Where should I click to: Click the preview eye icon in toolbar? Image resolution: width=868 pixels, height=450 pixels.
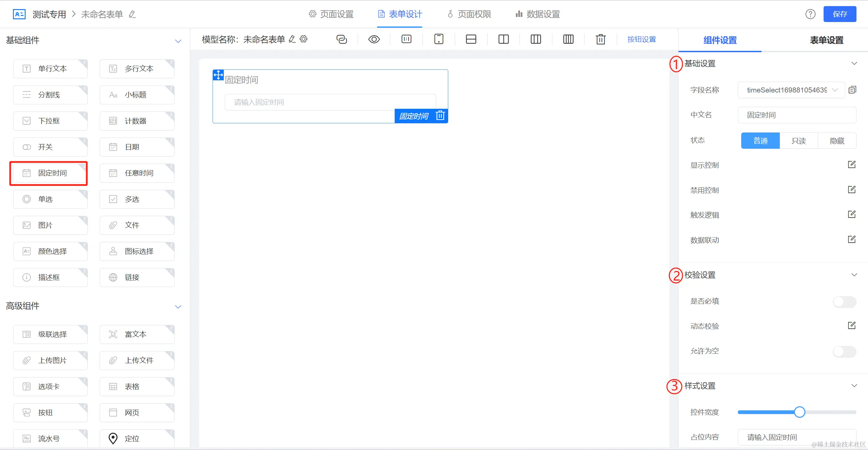click(374, 39)
